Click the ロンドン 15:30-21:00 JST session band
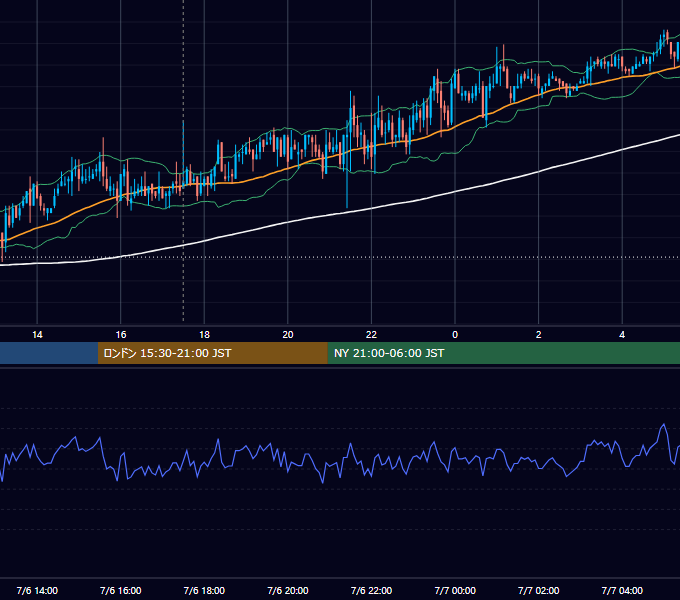The width and height of the screenshot is (680, 600). 212,353
